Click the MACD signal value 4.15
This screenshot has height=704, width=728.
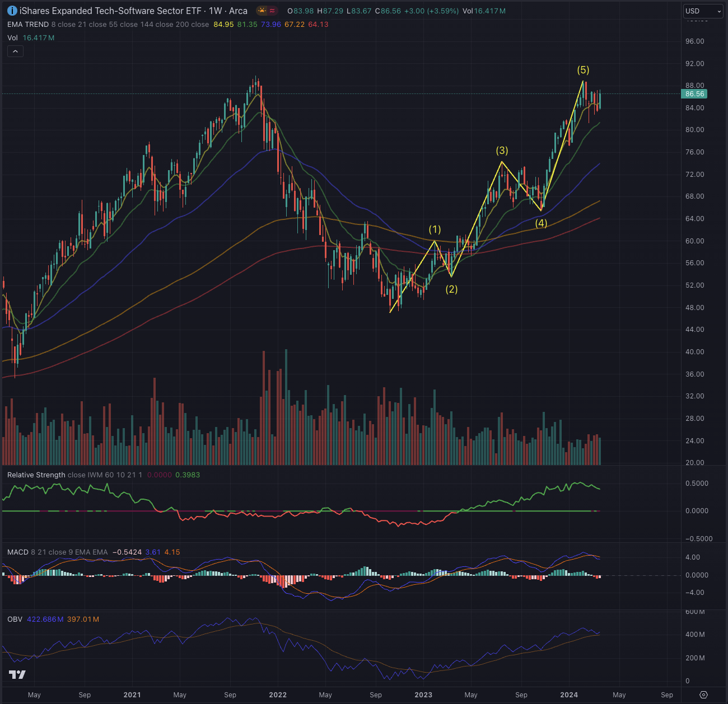click(x=172, y=552)
